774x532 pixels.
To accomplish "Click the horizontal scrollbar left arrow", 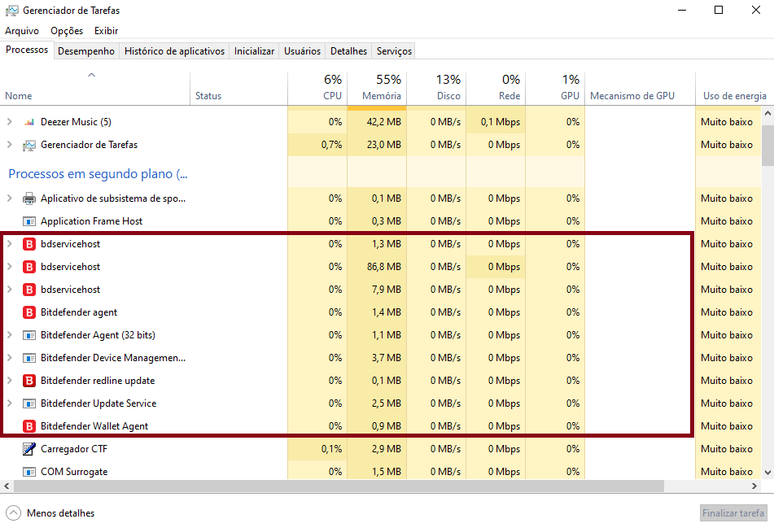I will (x=7, y=486).
